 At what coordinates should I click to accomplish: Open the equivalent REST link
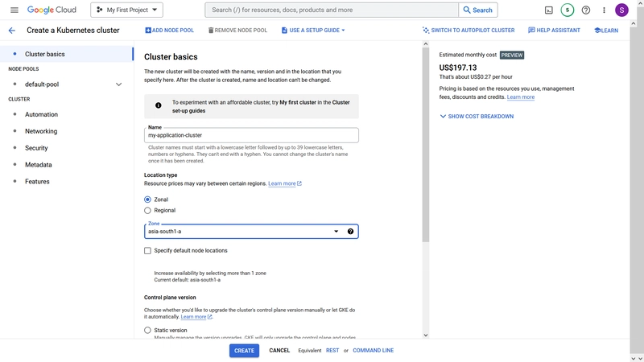click(x=332, y=351)
